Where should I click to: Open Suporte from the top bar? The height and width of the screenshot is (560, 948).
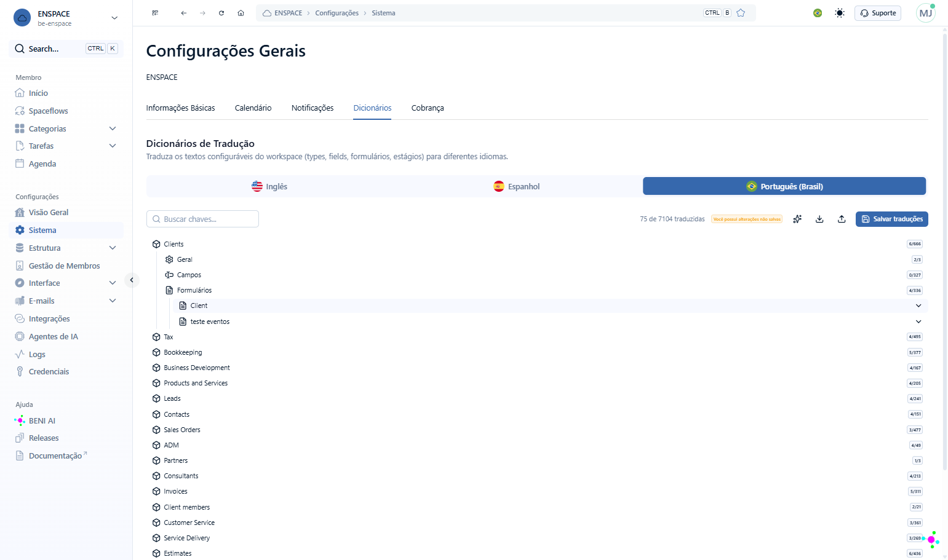click(x=878, y=13)
